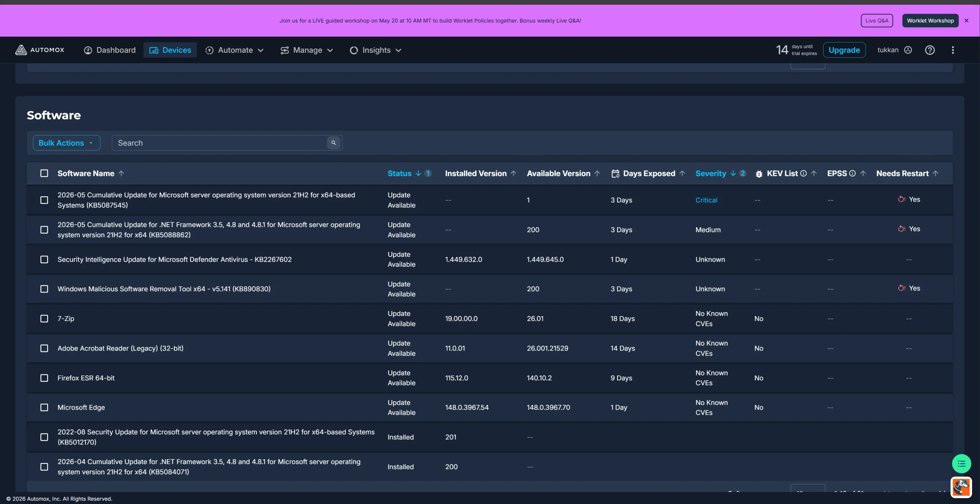Click Adobe Acrobat Reader (Legacy) name
Viewport: 980px width, 504px height.
click(x=121, y=348)
